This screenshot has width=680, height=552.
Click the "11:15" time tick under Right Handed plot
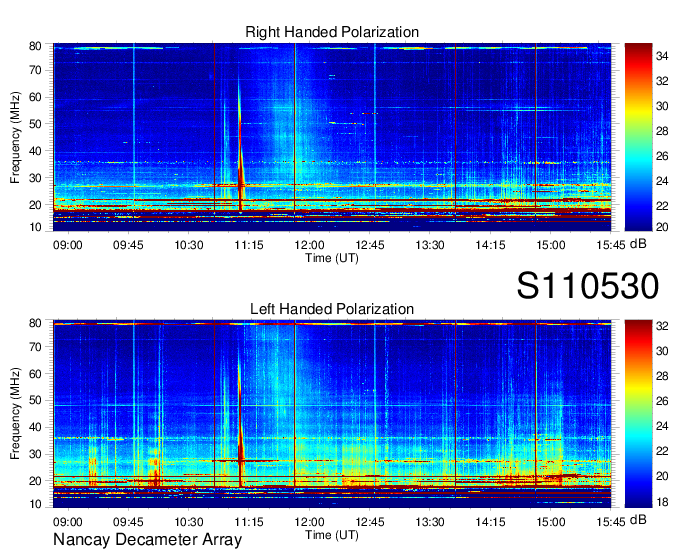point(249,245)
